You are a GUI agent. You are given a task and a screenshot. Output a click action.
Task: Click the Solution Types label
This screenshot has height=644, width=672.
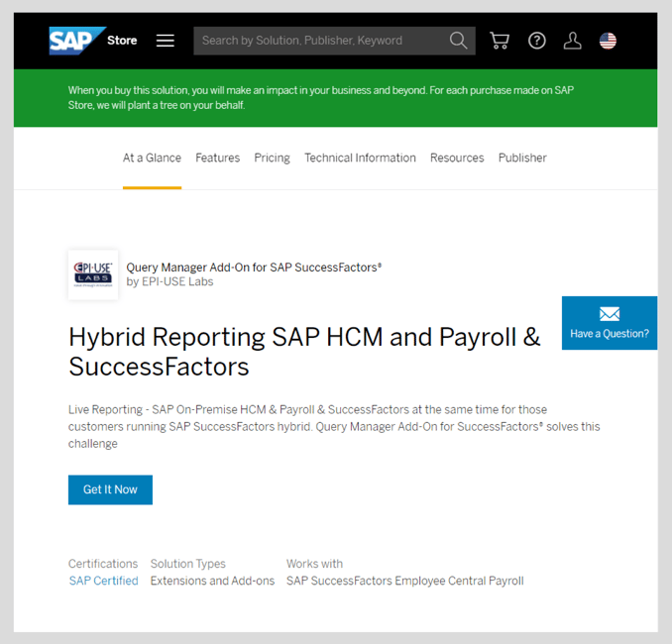click(187, 564)
